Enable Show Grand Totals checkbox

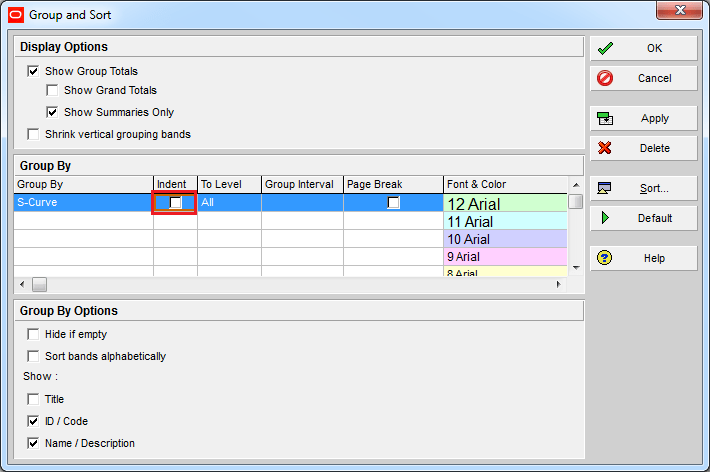coord(53,91)
